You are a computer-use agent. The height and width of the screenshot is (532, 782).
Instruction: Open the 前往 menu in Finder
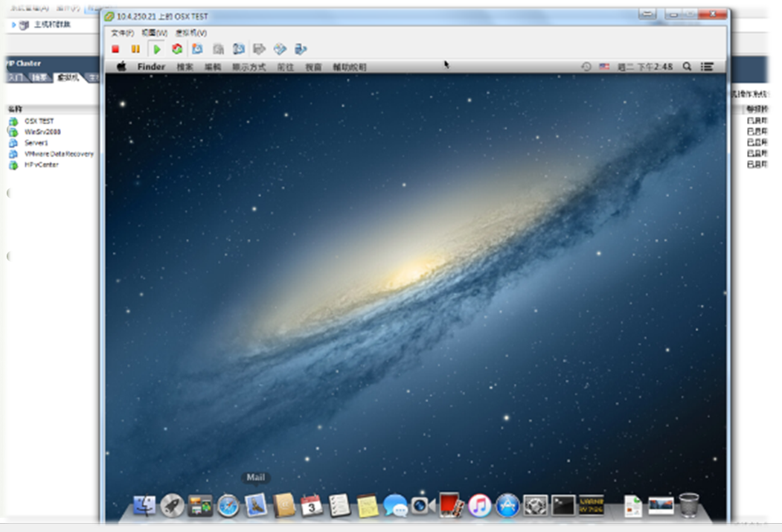[285, 67]
